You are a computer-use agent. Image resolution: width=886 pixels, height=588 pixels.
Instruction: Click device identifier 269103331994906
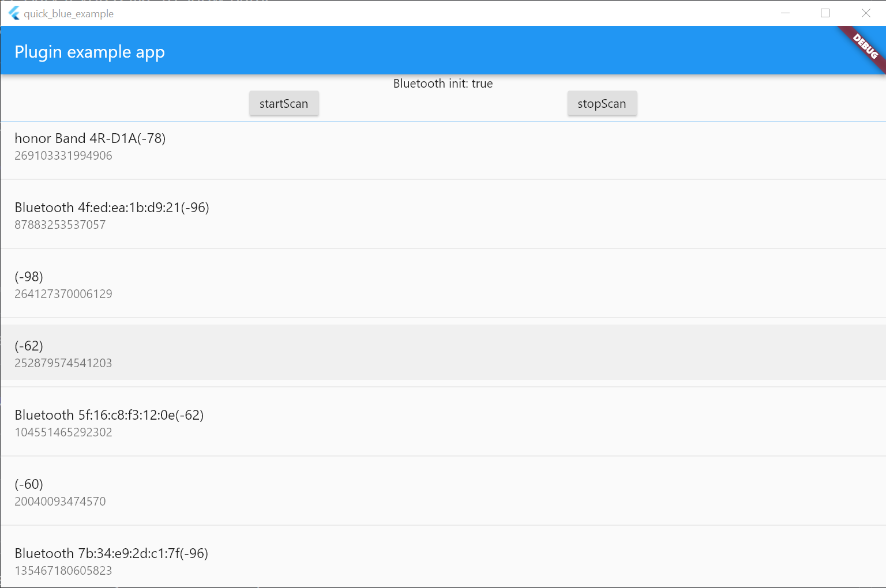click(63, 156)
